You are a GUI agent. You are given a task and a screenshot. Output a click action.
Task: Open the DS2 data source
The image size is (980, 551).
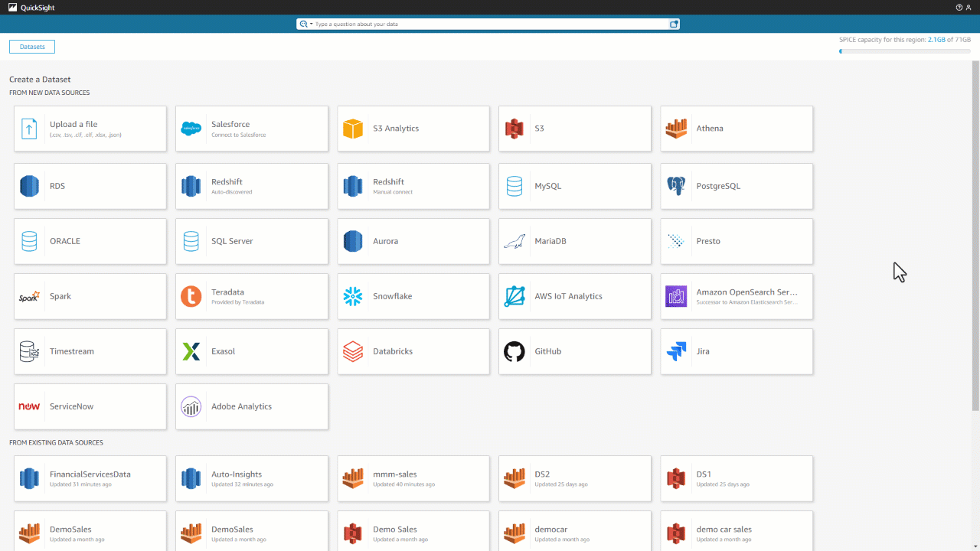[x=575, y=478]
